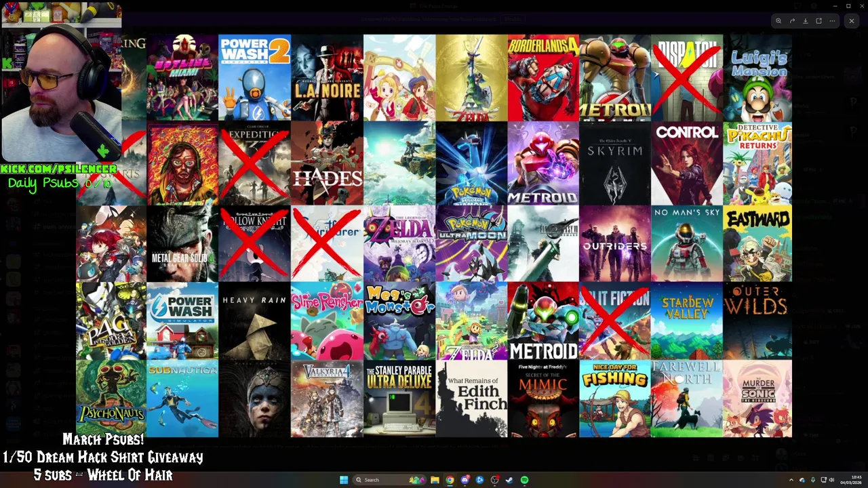
Task: Show hidden system tray icons
Action: coord(791,480)
